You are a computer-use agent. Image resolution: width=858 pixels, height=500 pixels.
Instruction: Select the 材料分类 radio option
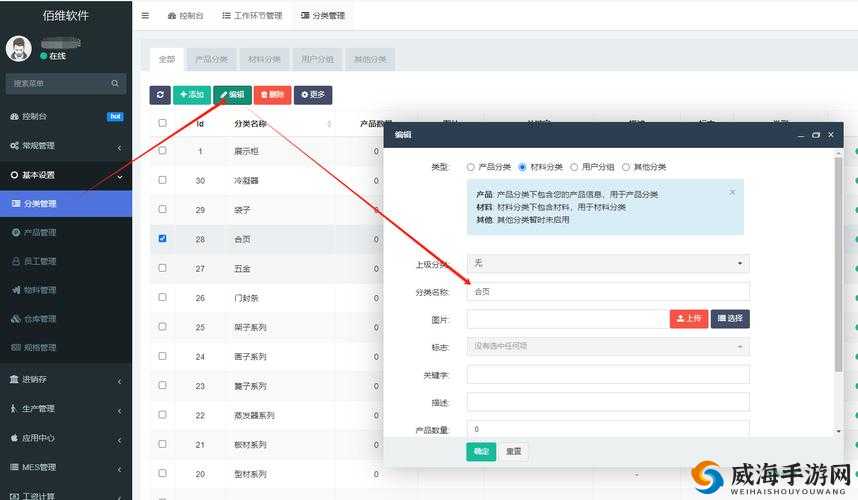click(x=522, y=167)
